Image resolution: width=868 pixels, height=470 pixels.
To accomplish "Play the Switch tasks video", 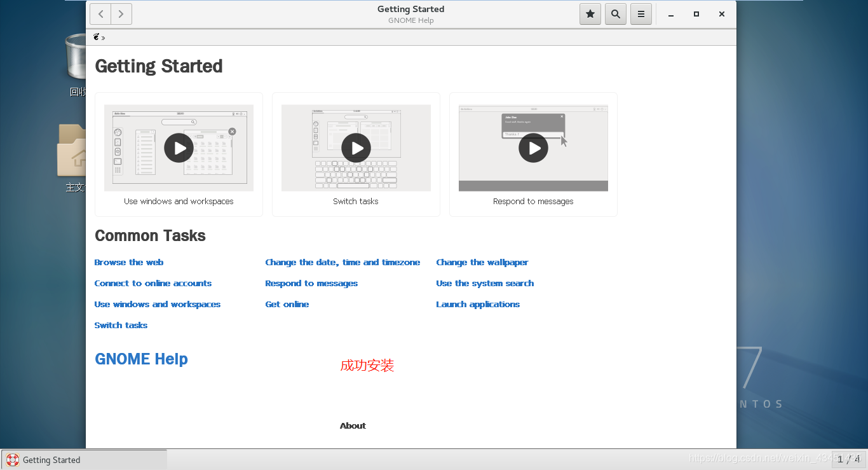I will click(356, 148).
